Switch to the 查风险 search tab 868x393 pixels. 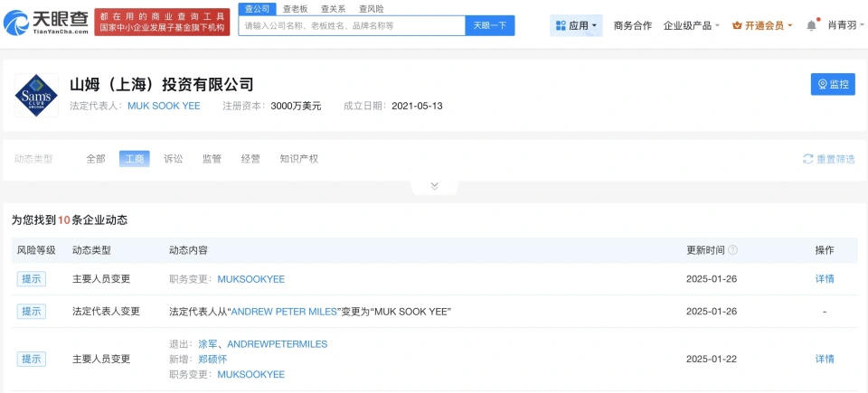pos(372,9)
